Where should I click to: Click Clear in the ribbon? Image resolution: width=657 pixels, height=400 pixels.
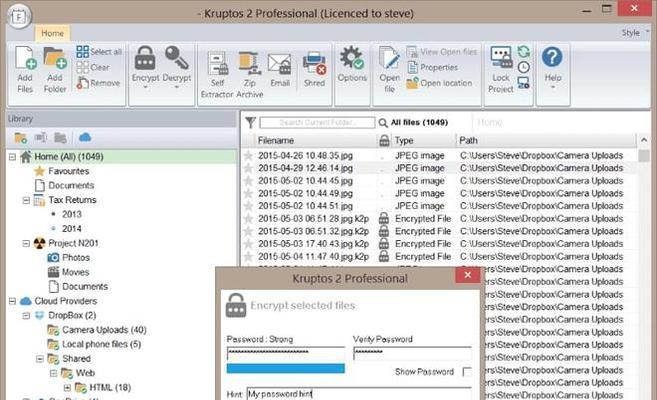click(93, 67)
